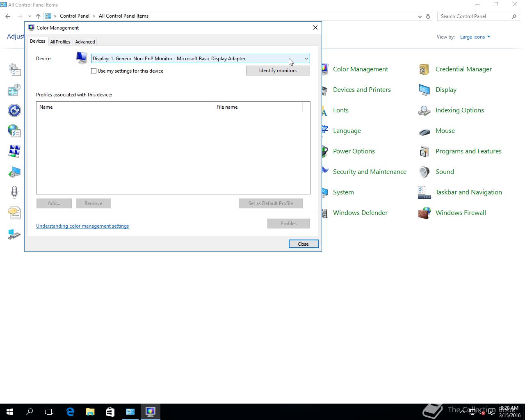This screenshot has height=420, width=525.
Task: Open Administrative Tools gear-checklist icon
Action: point(14,69)
